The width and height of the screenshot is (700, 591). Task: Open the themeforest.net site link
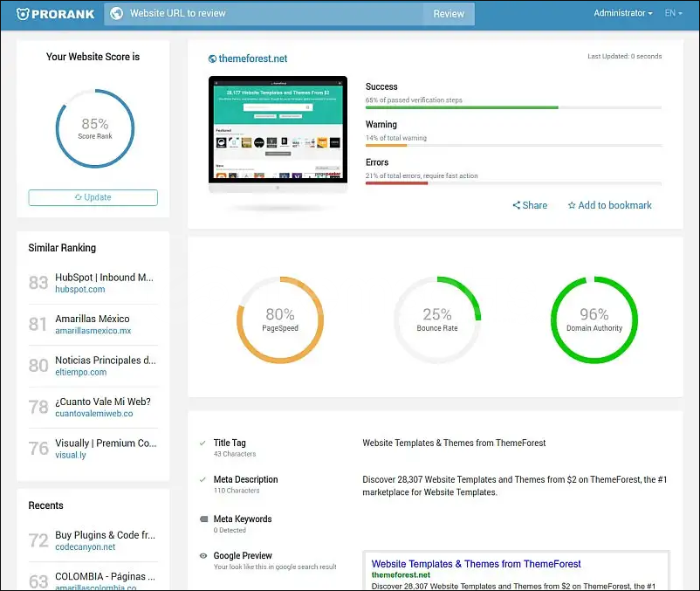(252, 58)
